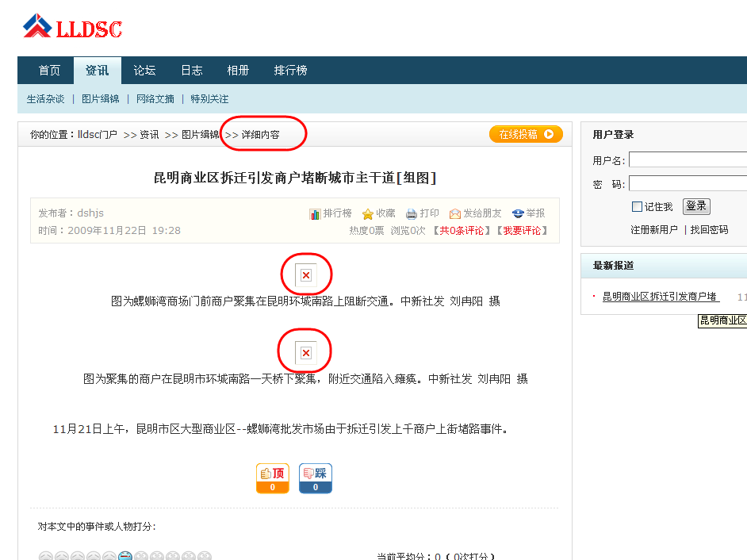Click the 举报 police hat icon

click(518, 213)
